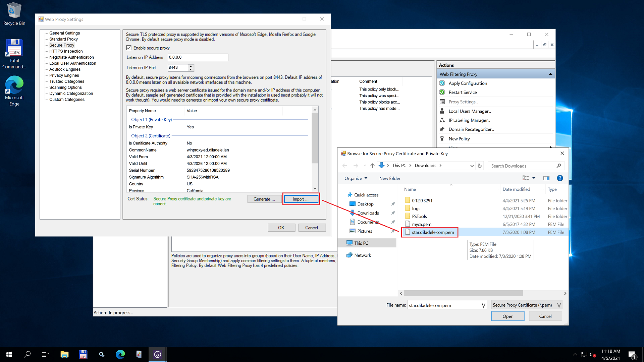
Task: Select the star.diladele.com.pem file
Action: 433,232
